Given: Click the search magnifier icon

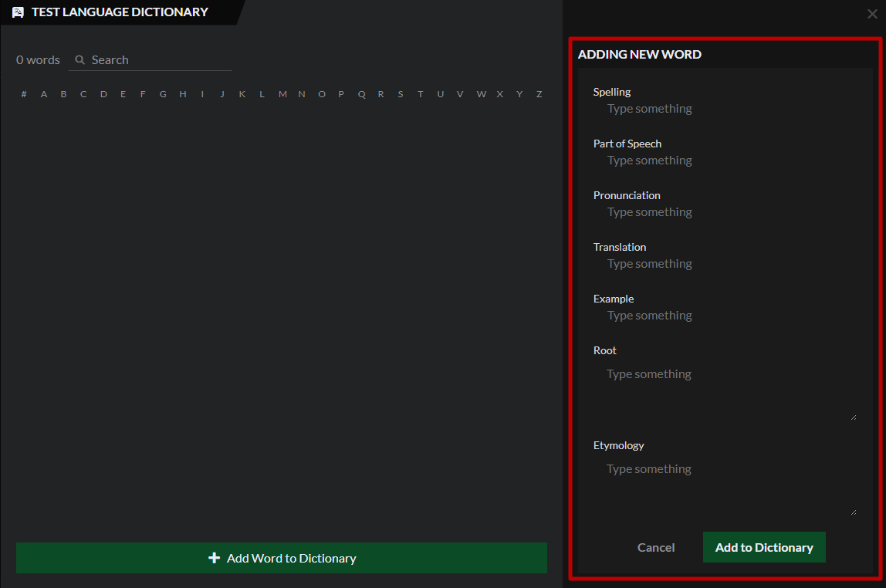Looking at the screenshot, I should click(x=80, y=60).
